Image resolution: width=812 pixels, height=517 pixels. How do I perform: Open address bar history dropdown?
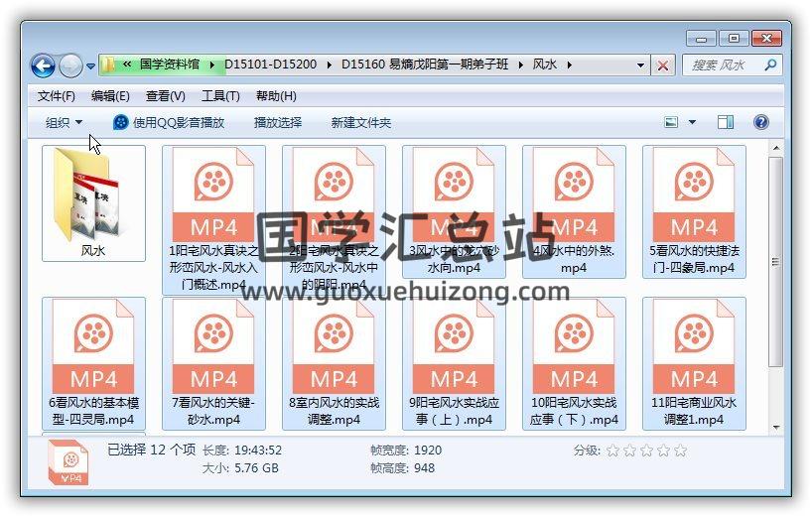pyautogui.click(x=640, y=65)
